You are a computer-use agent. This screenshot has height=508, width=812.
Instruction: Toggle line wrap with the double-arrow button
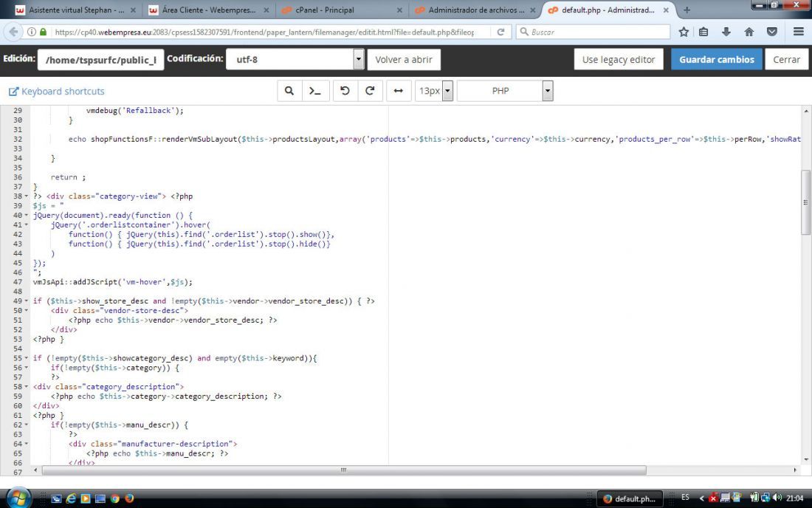pos(398,91)
